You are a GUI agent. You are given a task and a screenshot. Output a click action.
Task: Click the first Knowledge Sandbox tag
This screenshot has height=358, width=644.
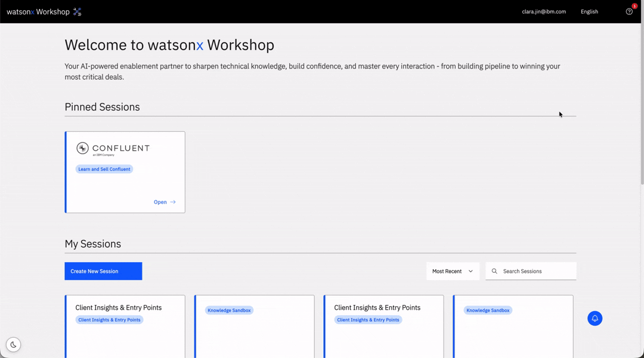pos(229,310)
